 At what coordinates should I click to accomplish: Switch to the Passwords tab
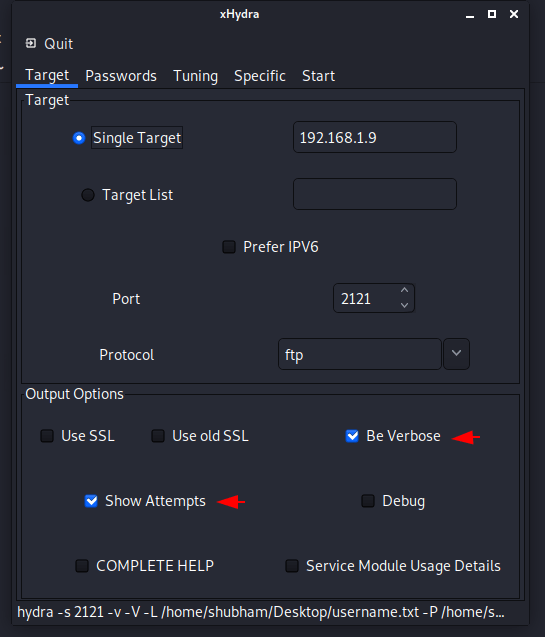121,76
